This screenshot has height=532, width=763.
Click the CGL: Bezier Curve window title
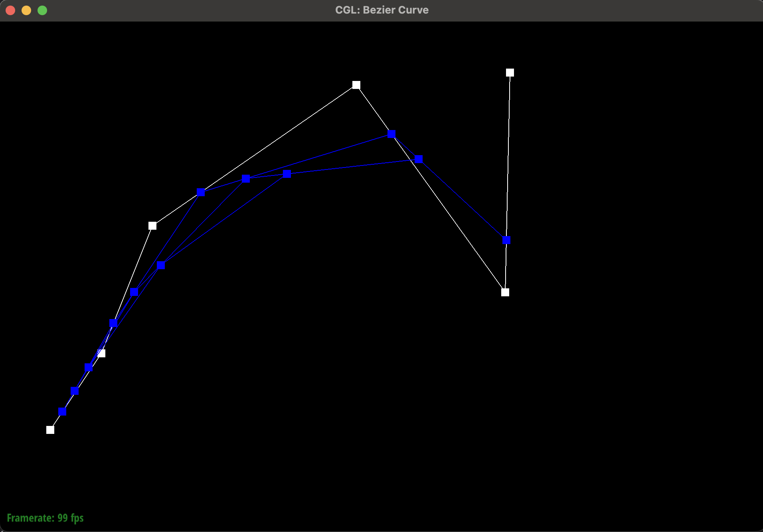tap(381, 10)
